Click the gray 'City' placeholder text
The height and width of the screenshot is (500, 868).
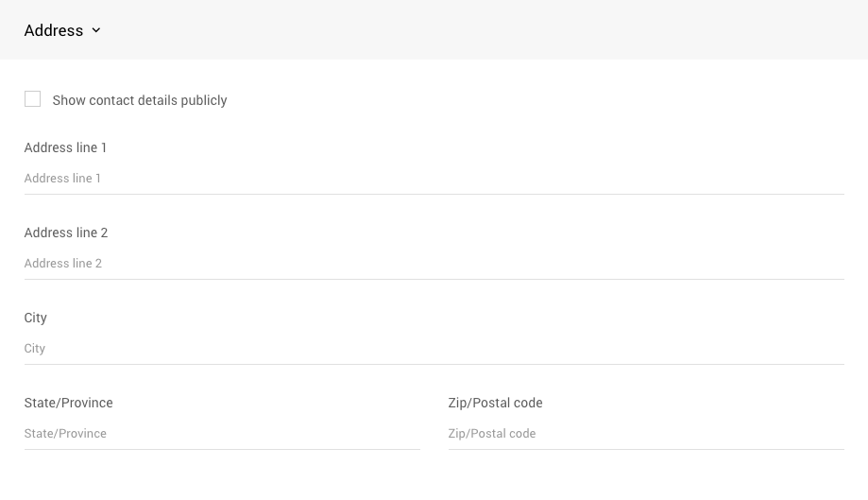point(35,349)
